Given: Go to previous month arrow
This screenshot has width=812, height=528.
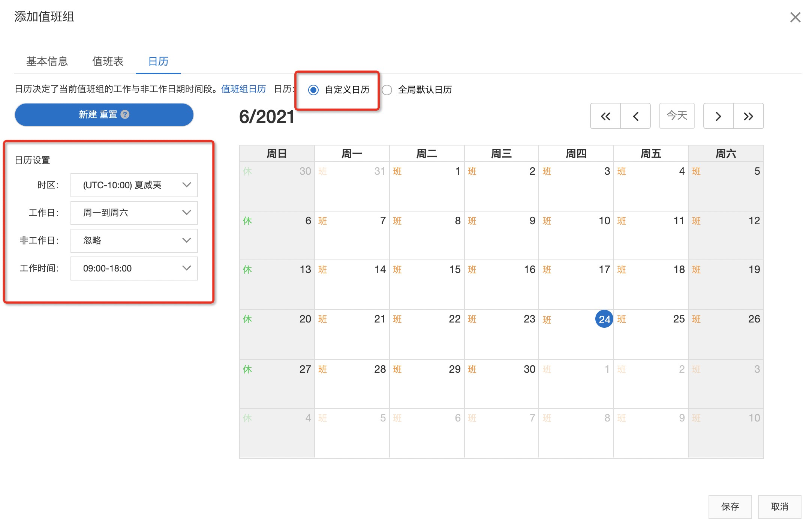Looking at the screenshot, I should click(x=635, y=116).
